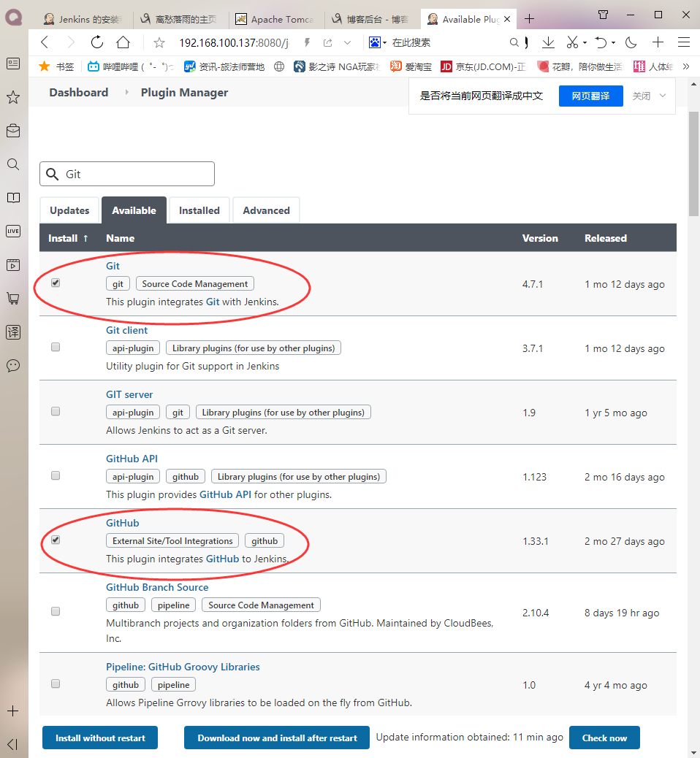Expand the undo closed tabs dropdown arrow
This screenshot has width=700, height=758.
point(613,42)
